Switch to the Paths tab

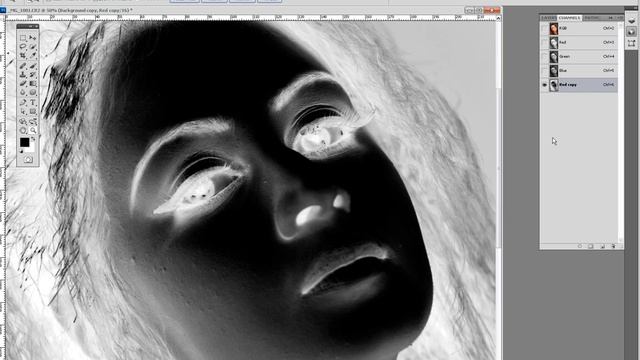click(591, 18)
